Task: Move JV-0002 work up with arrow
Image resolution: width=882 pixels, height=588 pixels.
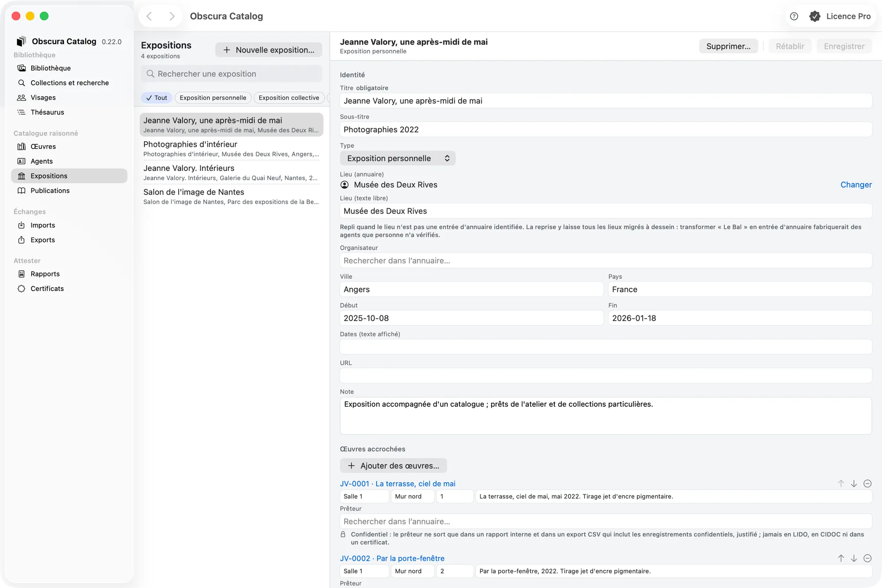Action: pyautogui.click(x=841, y=558)
